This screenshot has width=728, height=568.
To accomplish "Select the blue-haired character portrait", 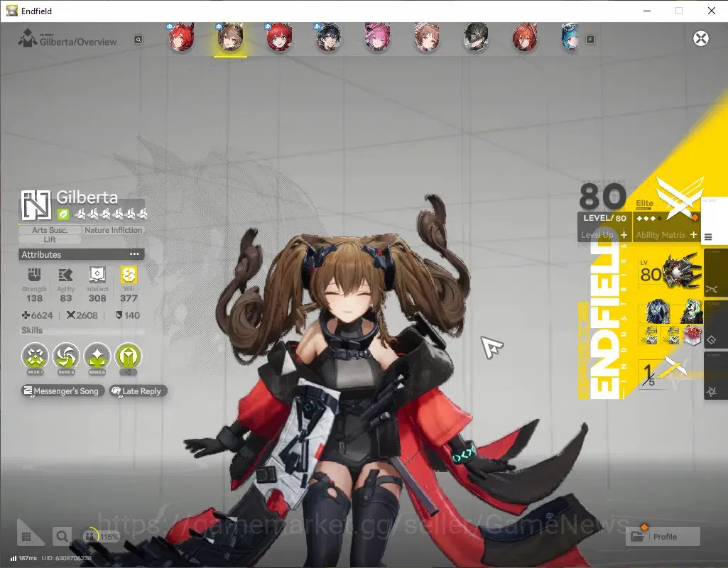I will pos(570,37).
